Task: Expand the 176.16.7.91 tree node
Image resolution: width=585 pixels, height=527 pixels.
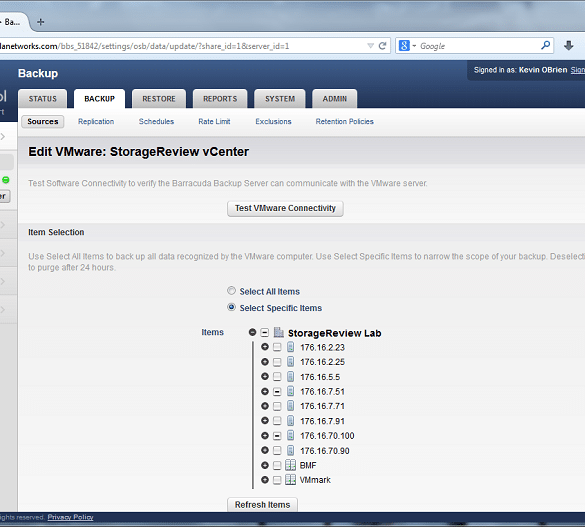Action: (x=265, y=420)
